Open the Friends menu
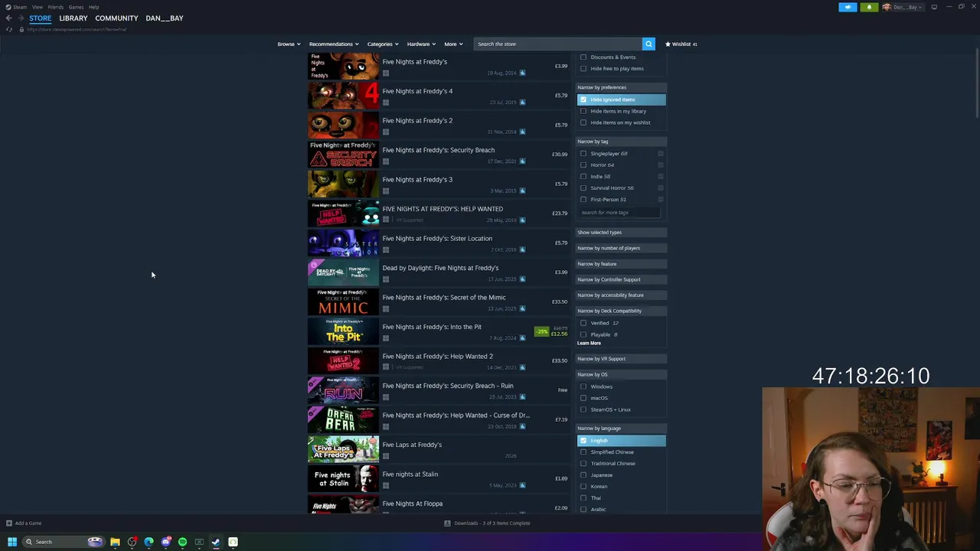 click(x=55, y=7)
